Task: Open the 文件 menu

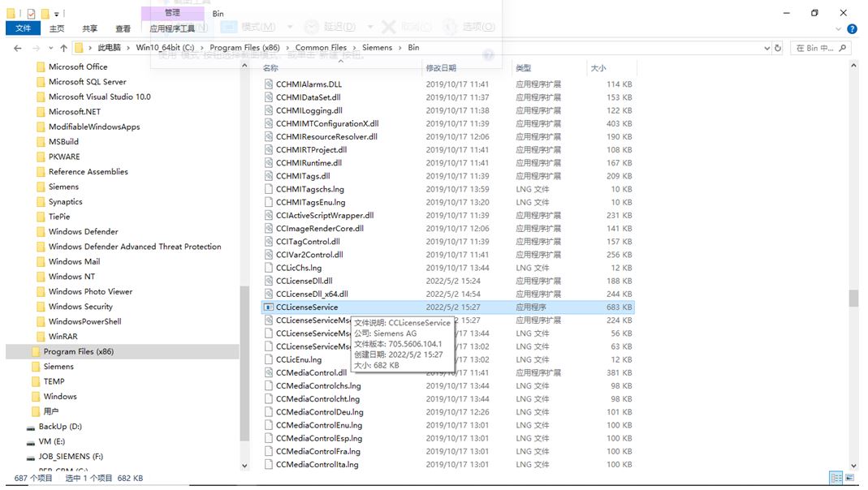Action: [x=23, y=28]
